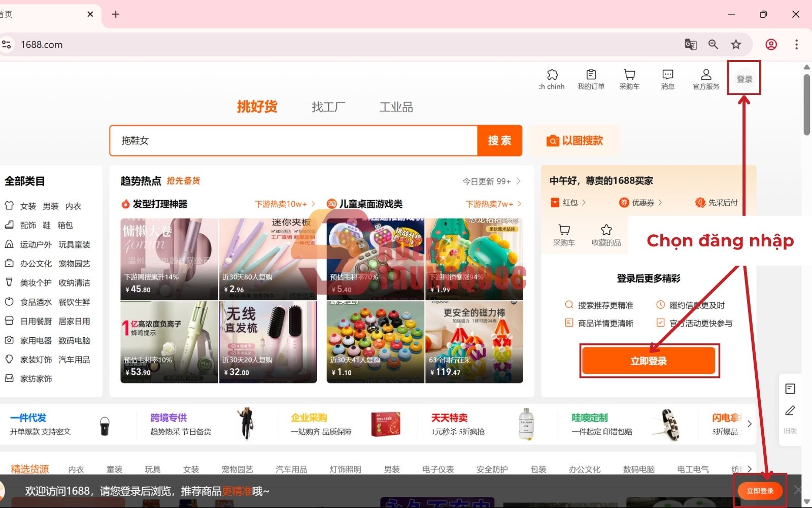Viewport: 812px width, 508px height.
Task: Click the 家用电器 appliance category icon
Action: pos(9,340)
